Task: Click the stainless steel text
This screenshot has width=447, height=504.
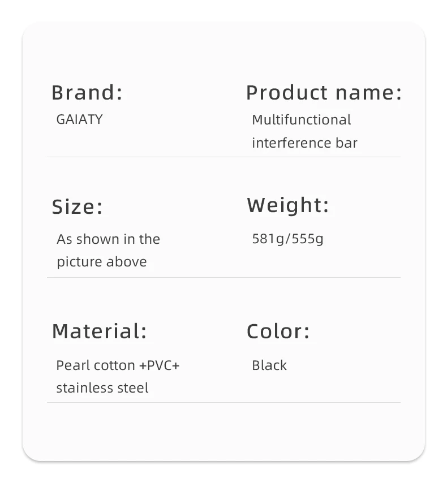Action: (x=102, y=388)
